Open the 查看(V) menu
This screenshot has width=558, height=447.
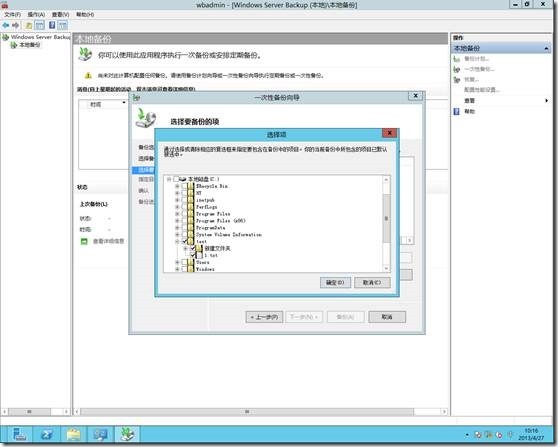pos(60,15)
